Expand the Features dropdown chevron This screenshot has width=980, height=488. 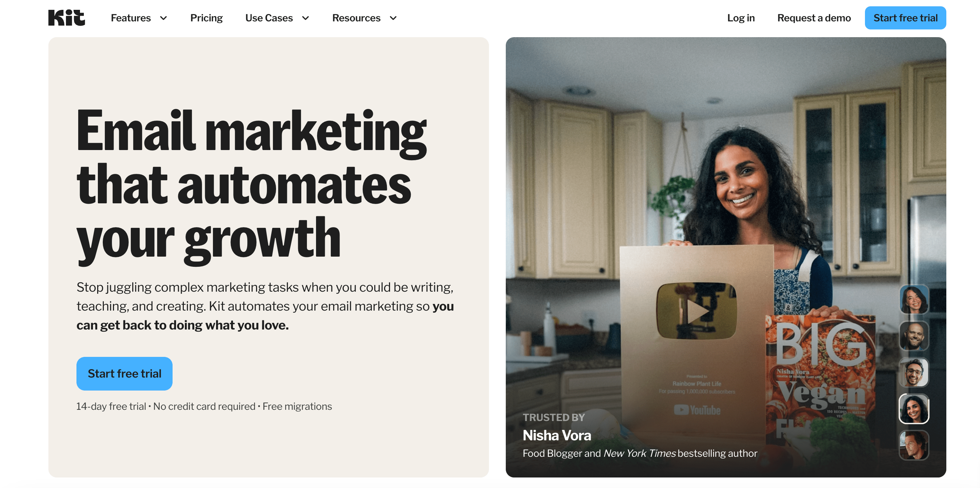point(163,18)
